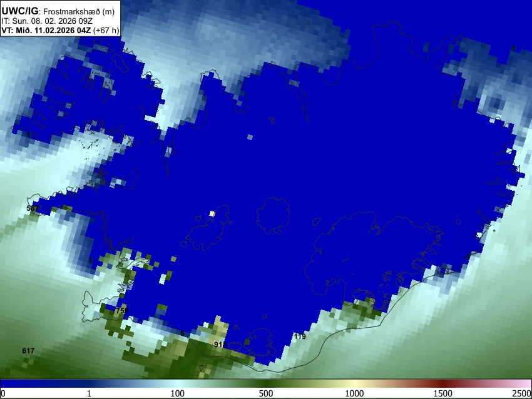Click the map value label '915'

coord(220,345)
